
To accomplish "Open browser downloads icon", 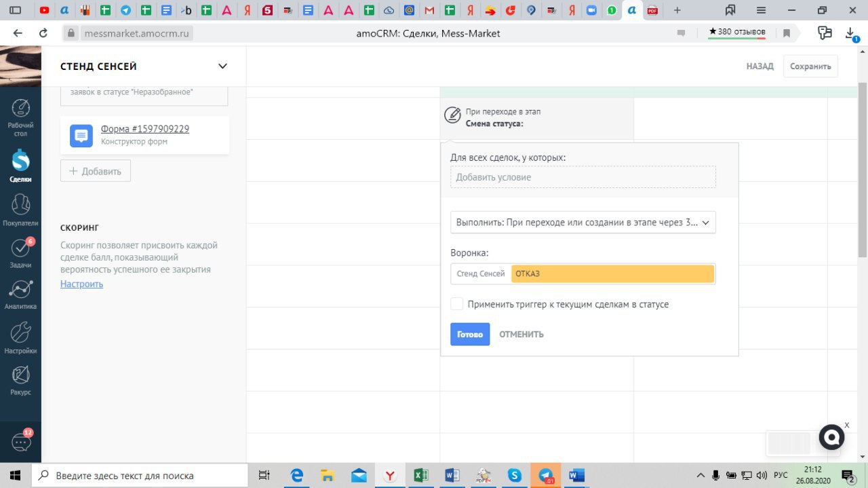I will [850, 33].
